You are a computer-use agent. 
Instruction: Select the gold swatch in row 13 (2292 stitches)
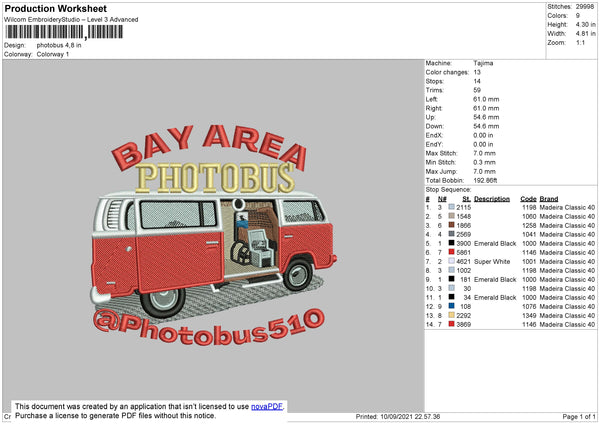click(x=452, y=315)
